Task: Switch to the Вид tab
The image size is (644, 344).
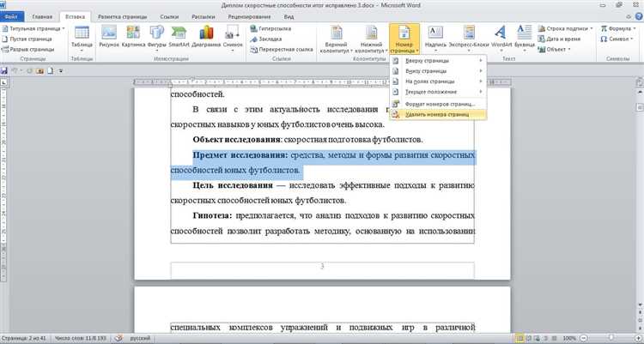Action: click(289, 17)
